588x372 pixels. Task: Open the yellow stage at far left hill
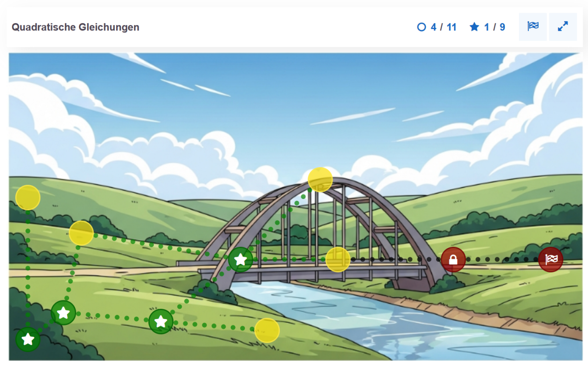tap(28, 198)
